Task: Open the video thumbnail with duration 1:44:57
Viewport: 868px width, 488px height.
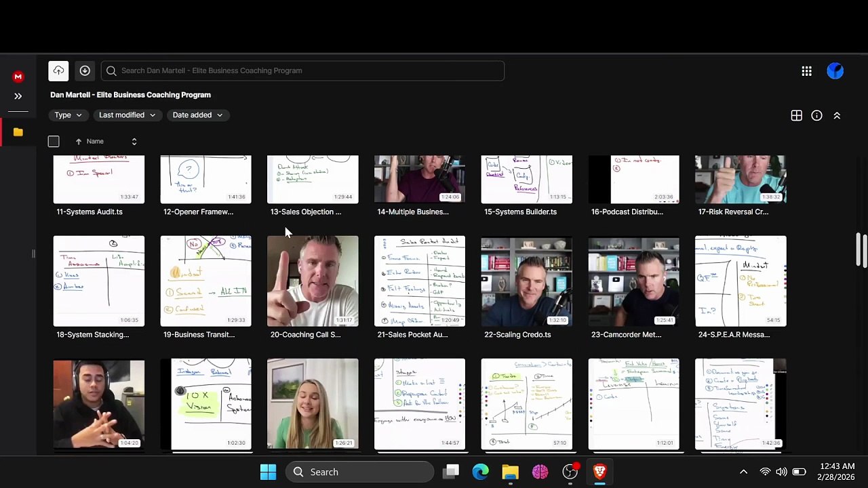Action: pos(420,405)
